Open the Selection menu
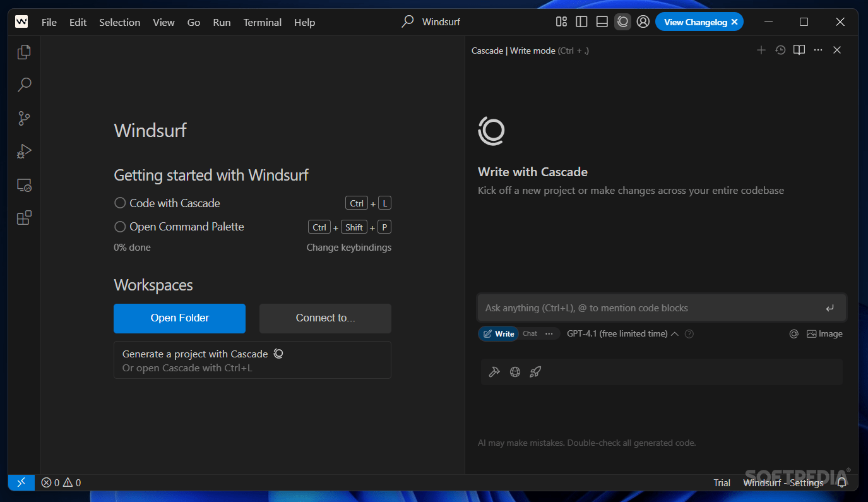868x502 pixels. [120, 22]
